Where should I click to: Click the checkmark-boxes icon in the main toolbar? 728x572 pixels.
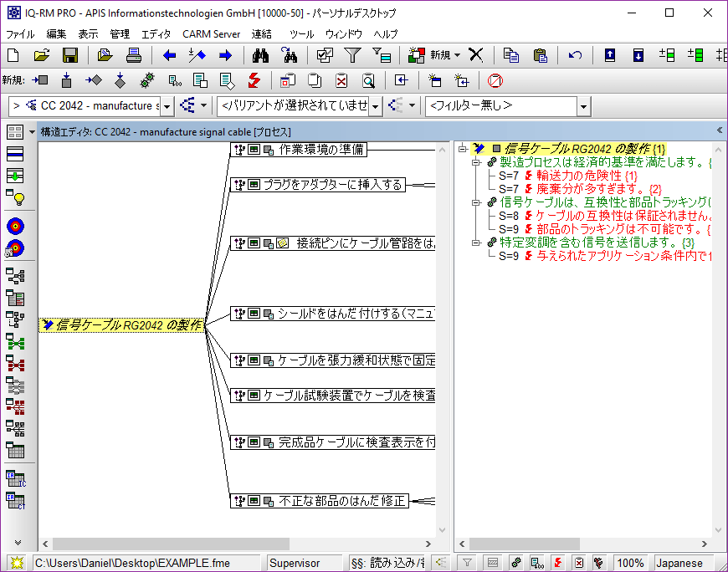[325, 55]
